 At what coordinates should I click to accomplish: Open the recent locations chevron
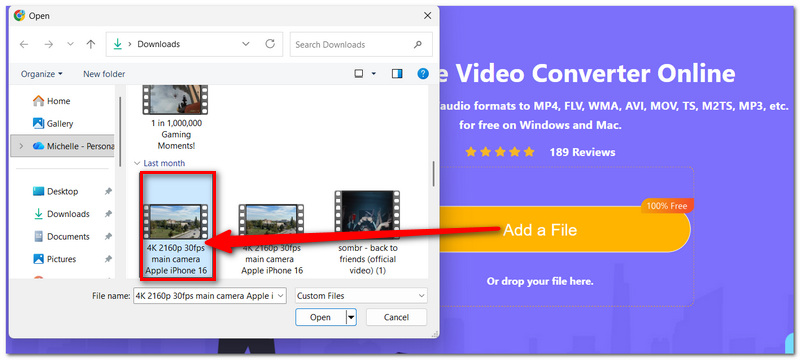pyautogui.click(x=70, y=44)
